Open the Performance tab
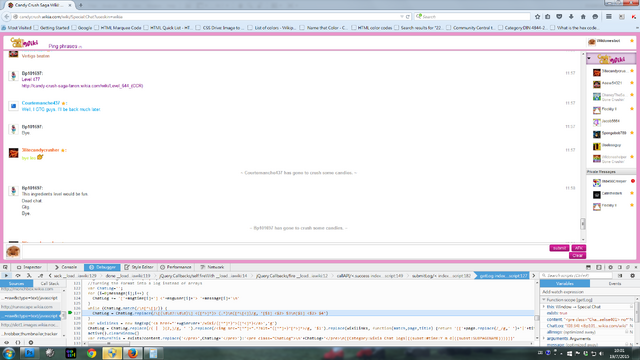640x360 pixels. point(176,267)
